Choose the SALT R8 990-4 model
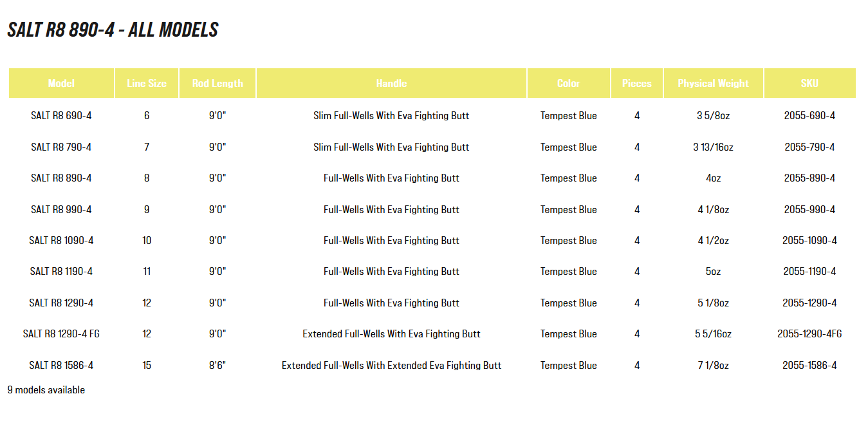Screen dimensions: 868x432 [61, 210]
